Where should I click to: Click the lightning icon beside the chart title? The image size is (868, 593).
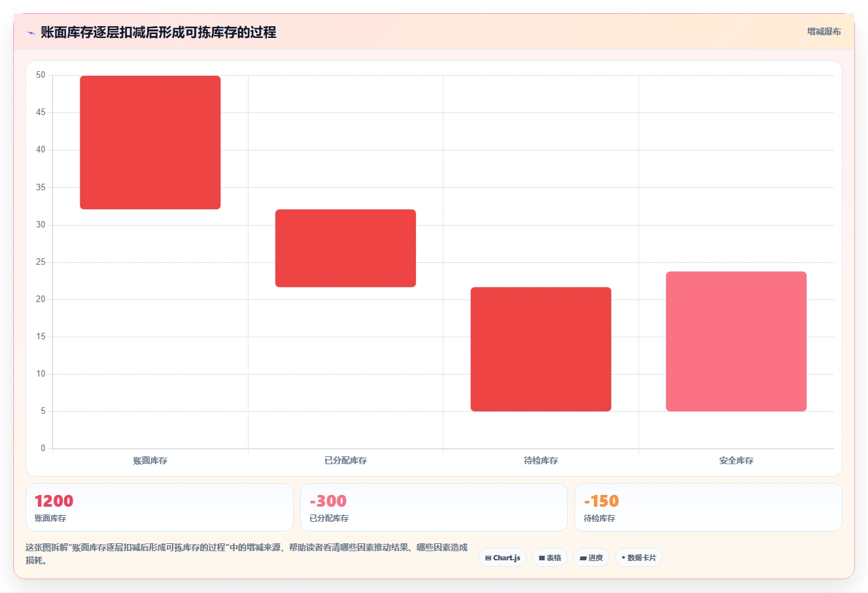click(31, 33)
